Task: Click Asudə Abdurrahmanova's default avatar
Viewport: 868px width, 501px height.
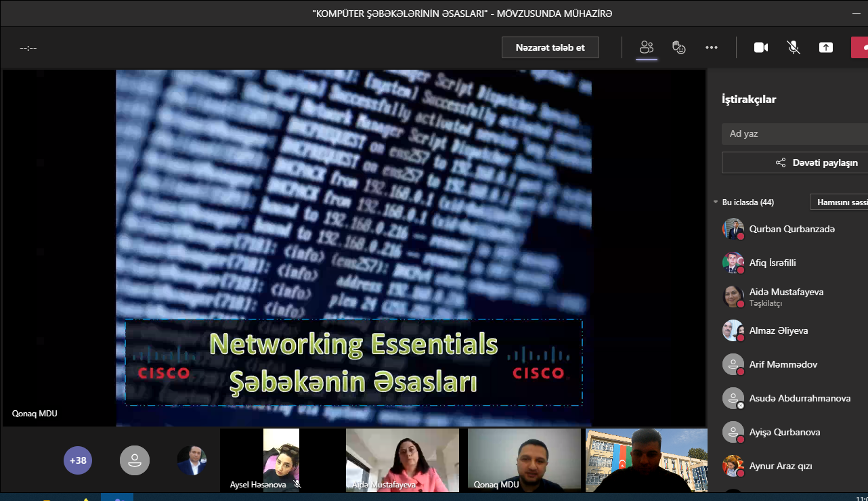Action: [x=733, y=398]
